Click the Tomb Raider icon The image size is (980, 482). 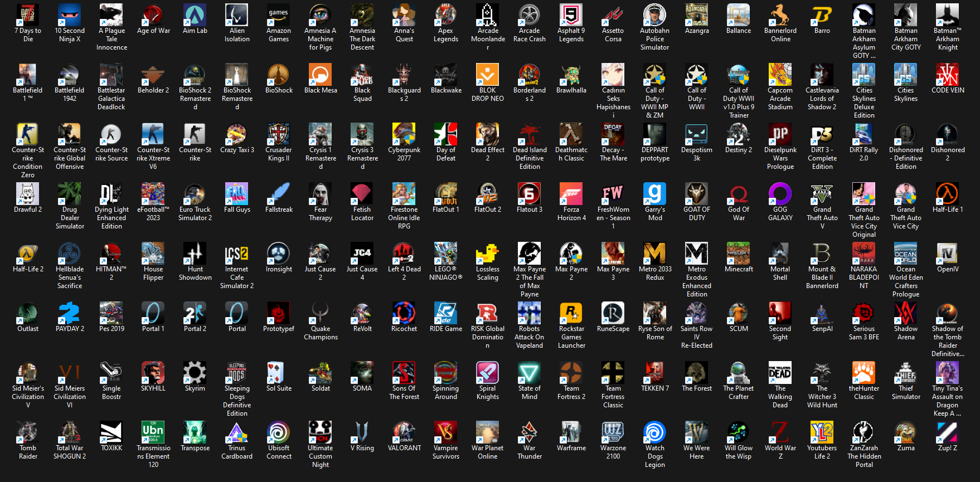tap(28, 432)
